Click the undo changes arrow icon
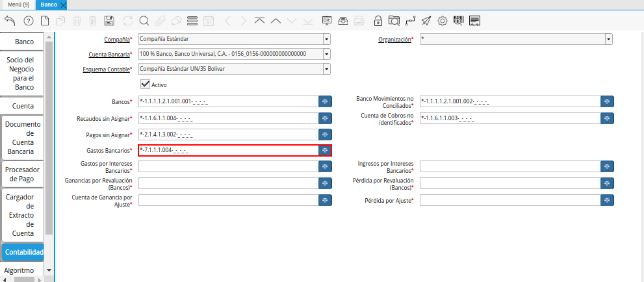This screenshot has height=282, width=644. pos(10,21)
